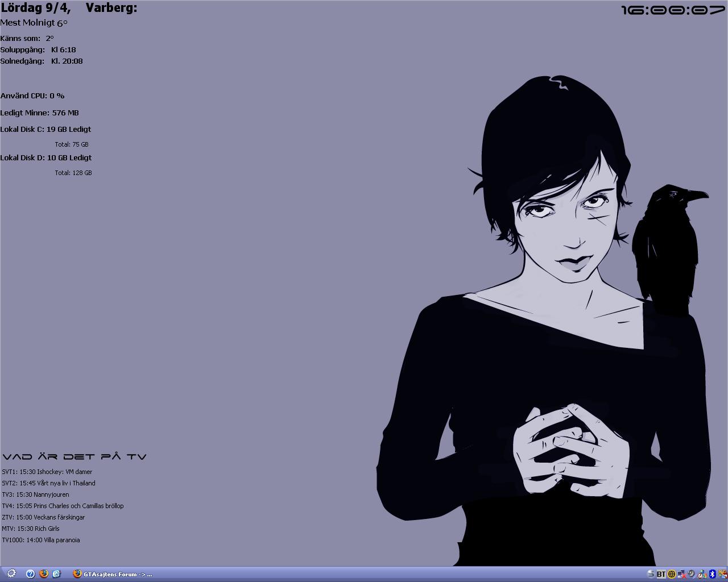This screenshot has width=728, height=582.
Task: Click the Mest Molnigt 6° weather line
Action: click(34, 23)
